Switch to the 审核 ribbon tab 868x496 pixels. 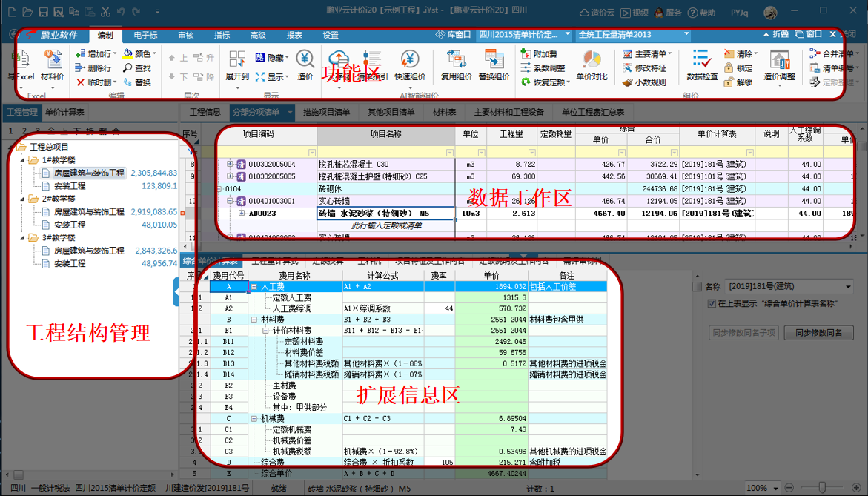[x=186, y=35]
